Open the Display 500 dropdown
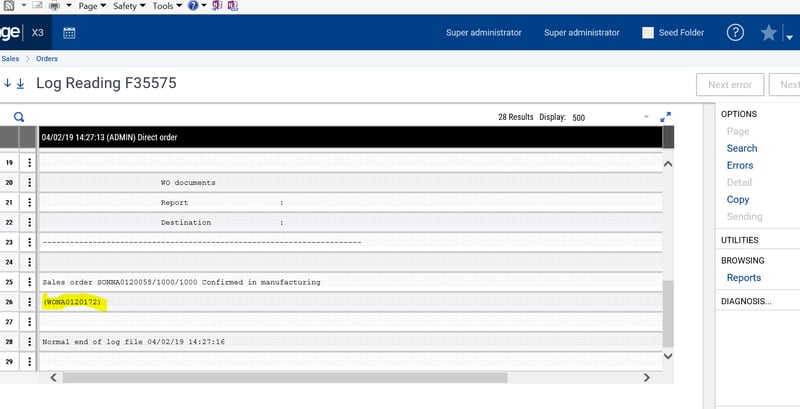Screen dimensions: 800x409 point(646,117)
